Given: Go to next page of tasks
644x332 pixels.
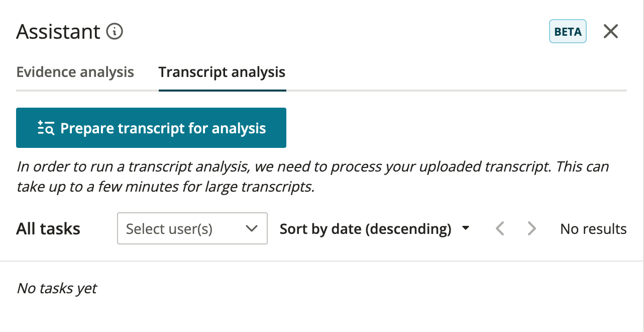Looking at the screenshot, I should pyautogui.click(x=531, y=229).
